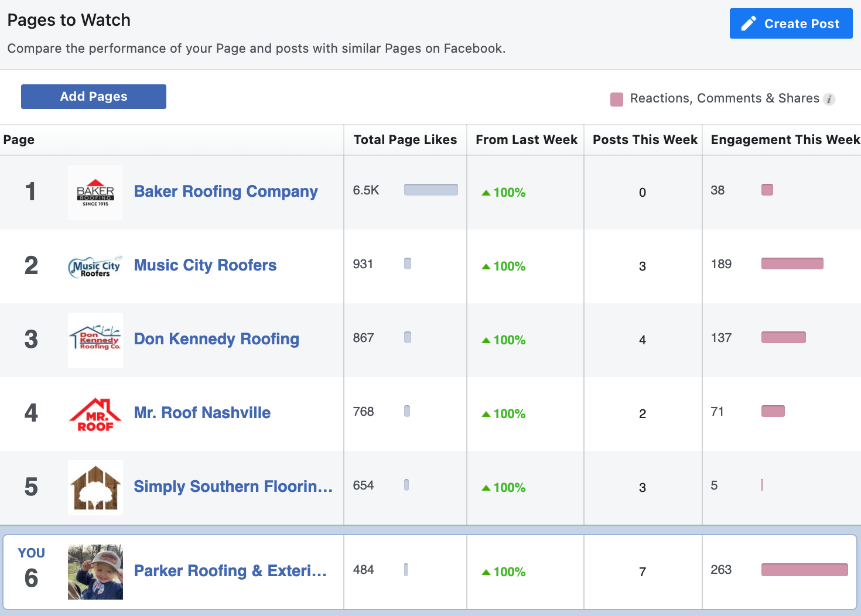The width and height of the screenshot is (861, 616).
Task: Click Don Kennedy Roofing's 867 likes value
Action: 363,338
